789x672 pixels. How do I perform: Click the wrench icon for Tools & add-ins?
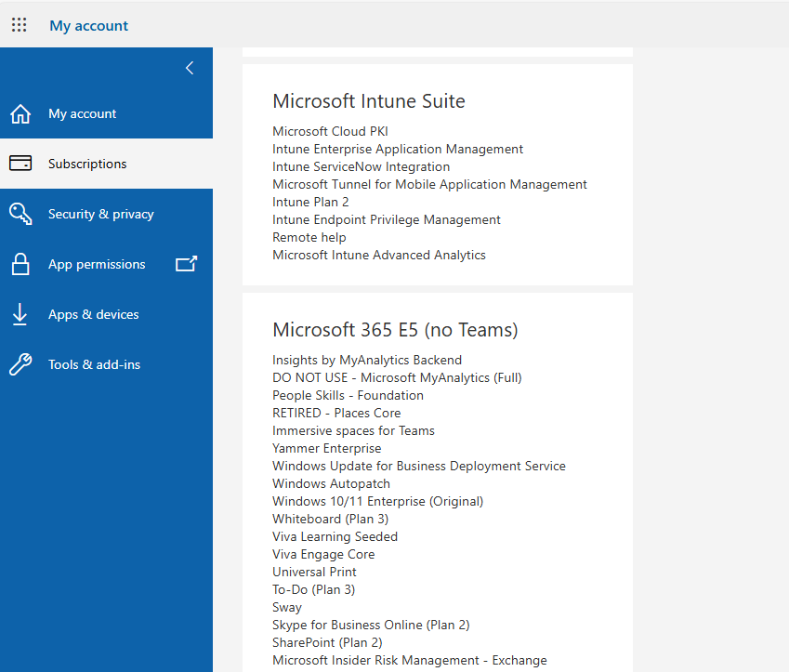click(x=20, y=364)
